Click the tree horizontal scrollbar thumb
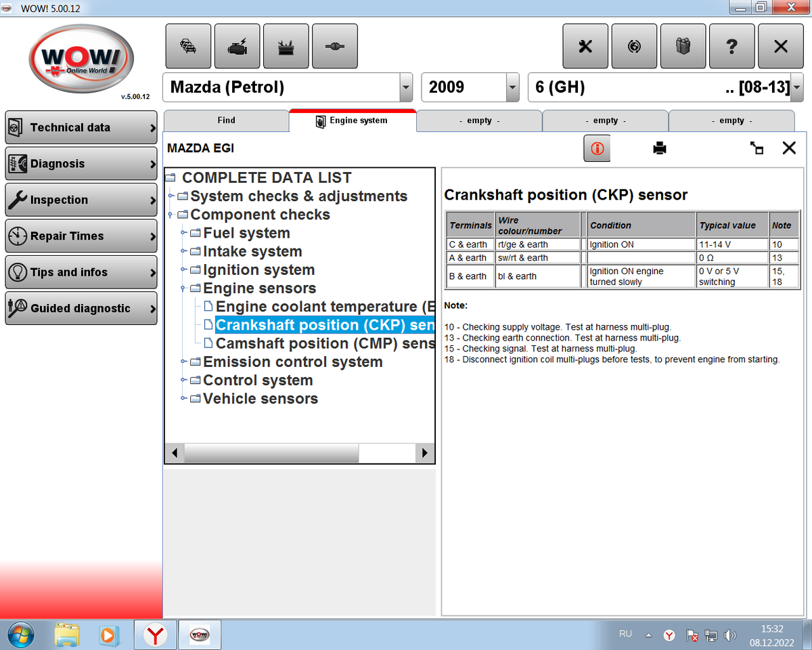Viewport: 812px width, 650px height. pos(271,453)
